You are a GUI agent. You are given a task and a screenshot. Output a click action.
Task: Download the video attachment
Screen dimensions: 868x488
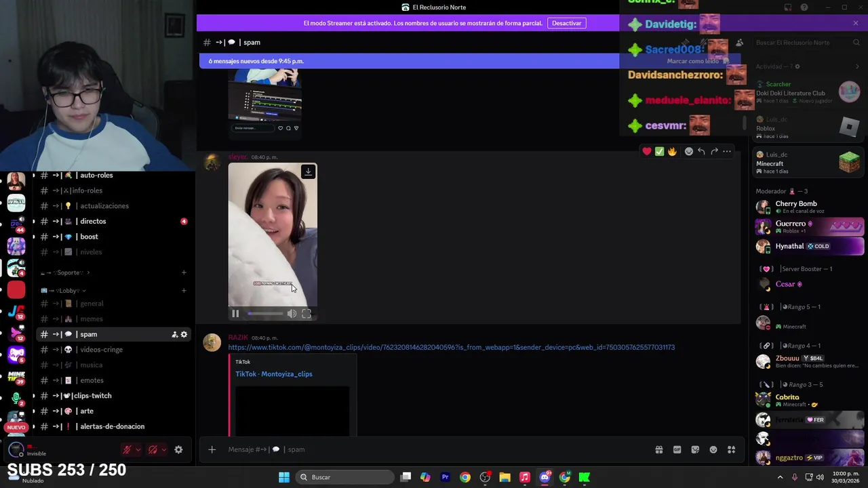click(x=308, y=171)
